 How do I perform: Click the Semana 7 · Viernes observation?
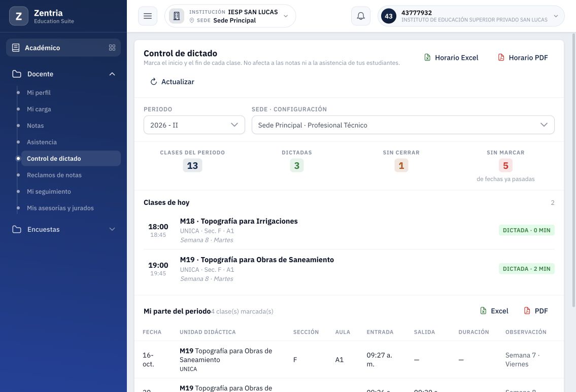coord(522,360)
